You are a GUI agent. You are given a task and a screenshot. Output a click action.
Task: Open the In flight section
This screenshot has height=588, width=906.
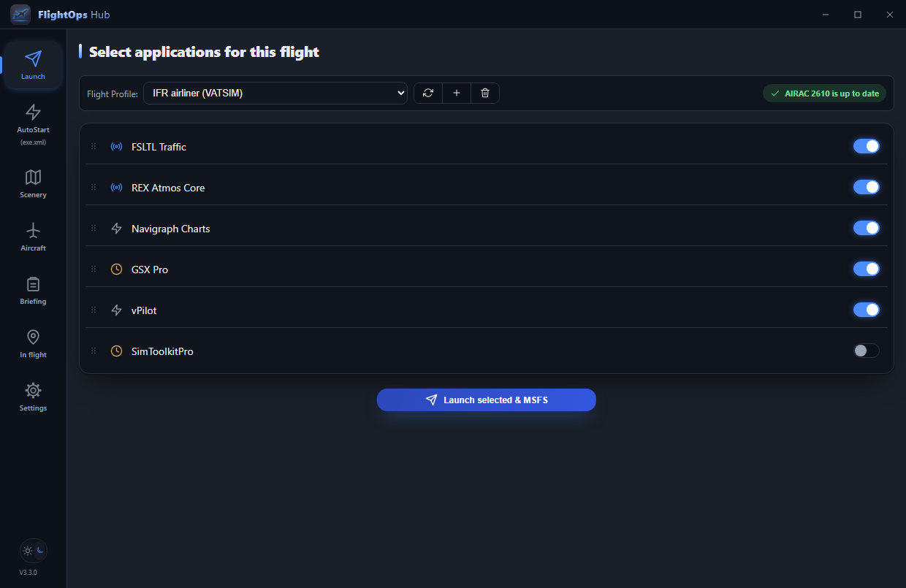point(33,343)
